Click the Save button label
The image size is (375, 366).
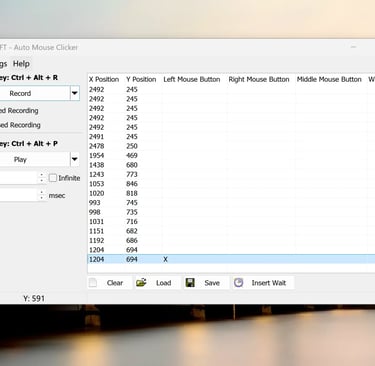pos(212,283)
